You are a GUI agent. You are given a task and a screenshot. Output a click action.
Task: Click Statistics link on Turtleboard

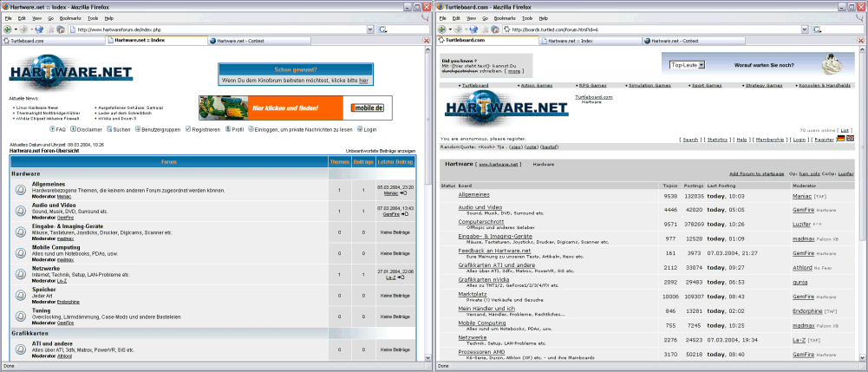click(717, 140)
